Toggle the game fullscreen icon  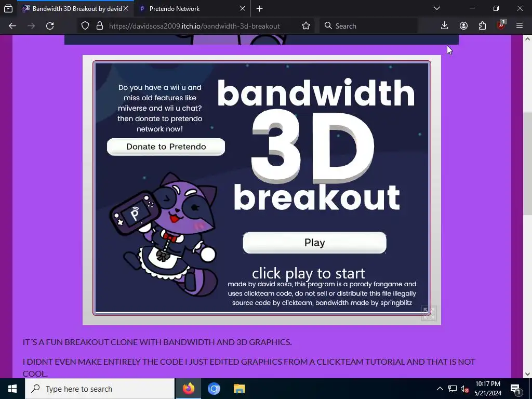[x=429, y=313]
